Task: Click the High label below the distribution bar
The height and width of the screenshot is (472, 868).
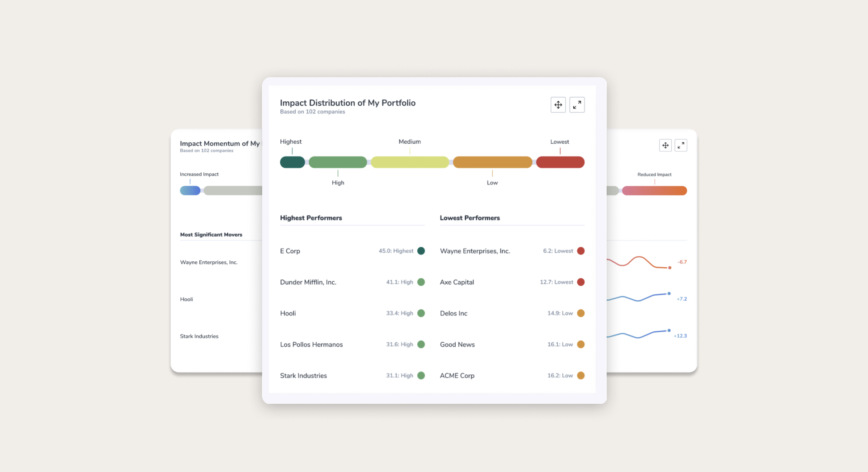Action: click(x=338, y=183)
